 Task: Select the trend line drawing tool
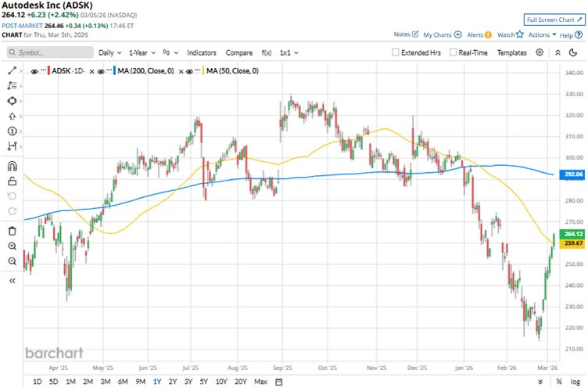[x=12, y=70]
